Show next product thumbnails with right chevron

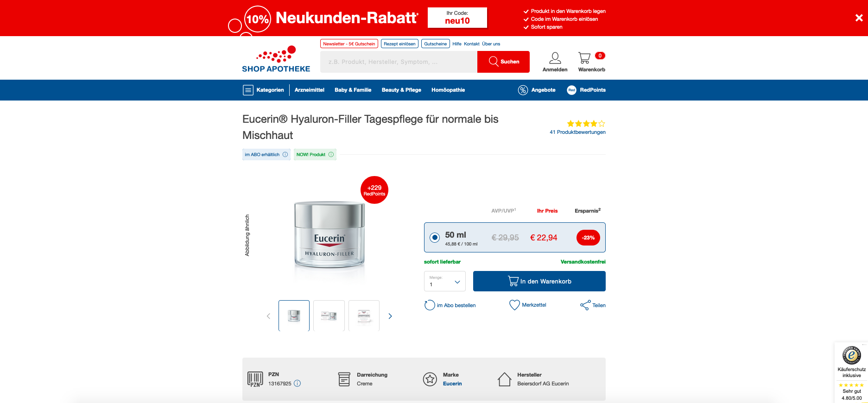pos(390,316)
